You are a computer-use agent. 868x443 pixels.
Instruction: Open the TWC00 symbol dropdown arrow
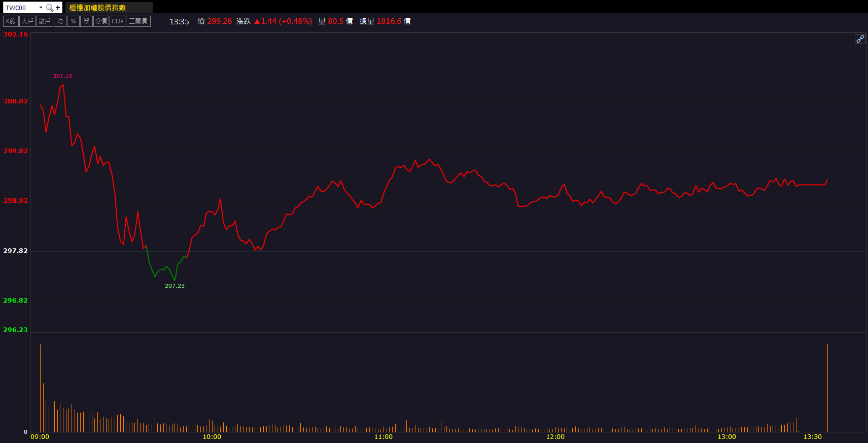41,8
